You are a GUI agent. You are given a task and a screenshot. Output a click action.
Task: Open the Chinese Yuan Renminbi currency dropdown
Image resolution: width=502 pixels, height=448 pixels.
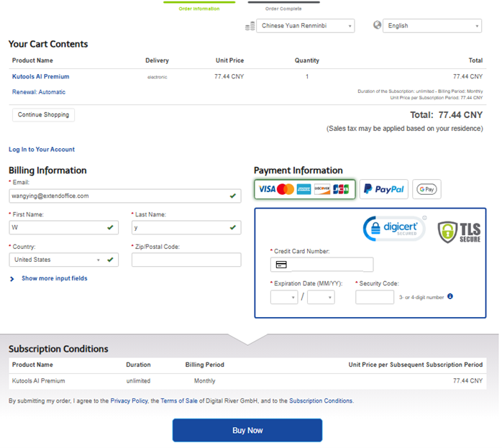pos(306,26)
